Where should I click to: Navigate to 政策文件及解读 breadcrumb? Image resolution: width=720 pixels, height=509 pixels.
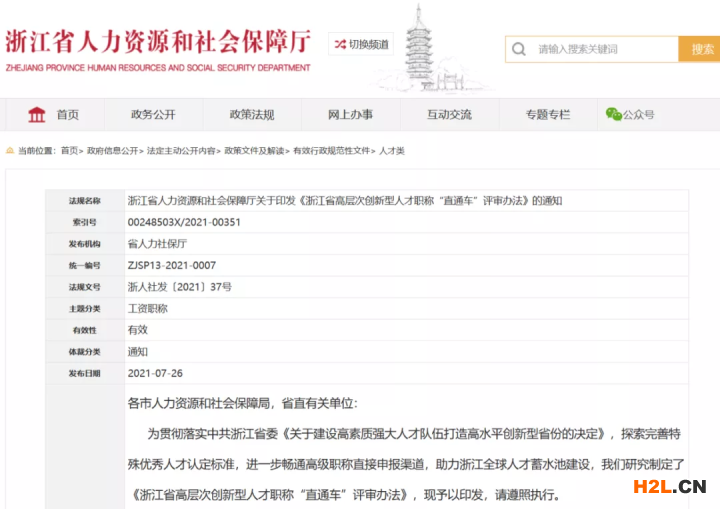coord(254,151)
